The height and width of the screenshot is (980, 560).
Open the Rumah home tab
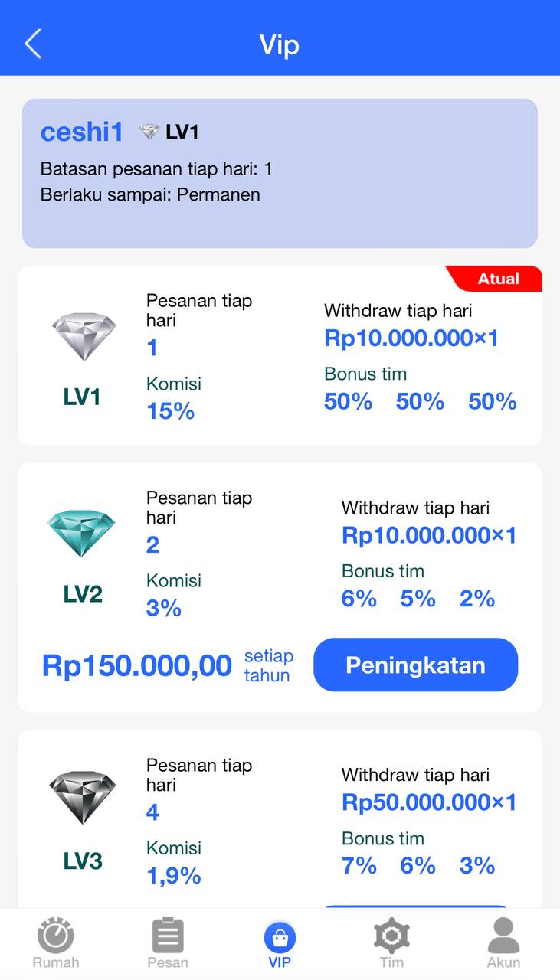[x=56, y=942]
